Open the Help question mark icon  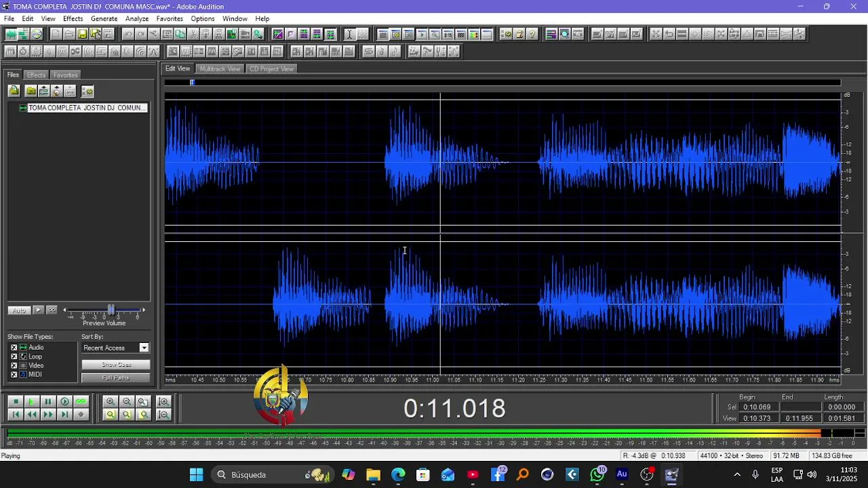click(x=532, y=35)
